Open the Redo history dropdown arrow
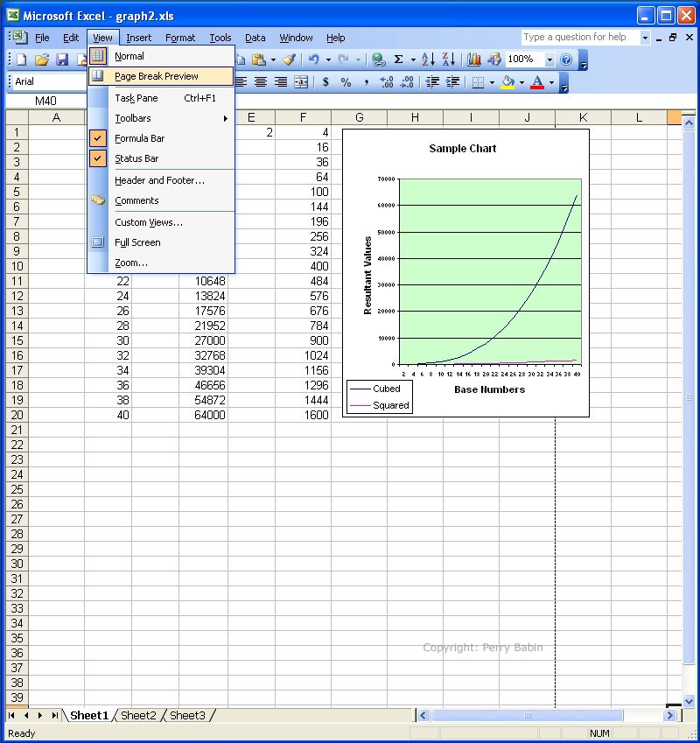 click(358, 60)
